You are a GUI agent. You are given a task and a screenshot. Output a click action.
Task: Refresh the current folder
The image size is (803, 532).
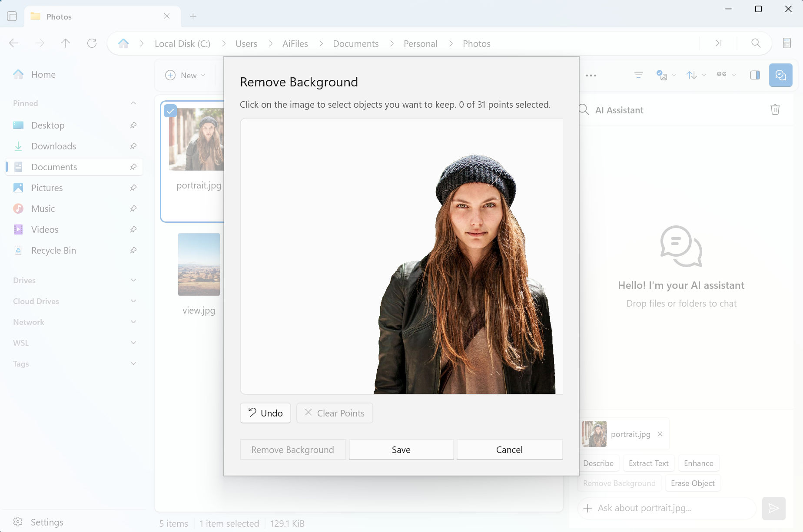pyautogui.click(x=92, y=43)
